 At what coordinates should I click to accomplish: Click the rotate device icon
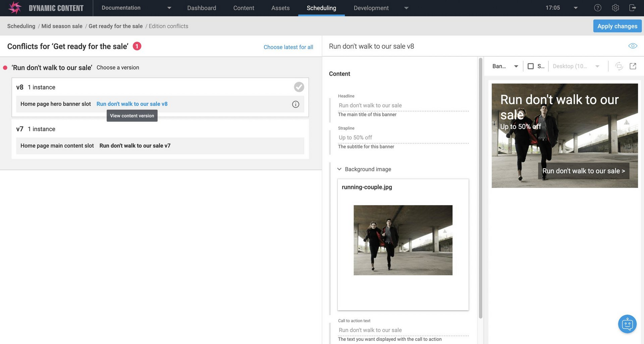[619, 66]
